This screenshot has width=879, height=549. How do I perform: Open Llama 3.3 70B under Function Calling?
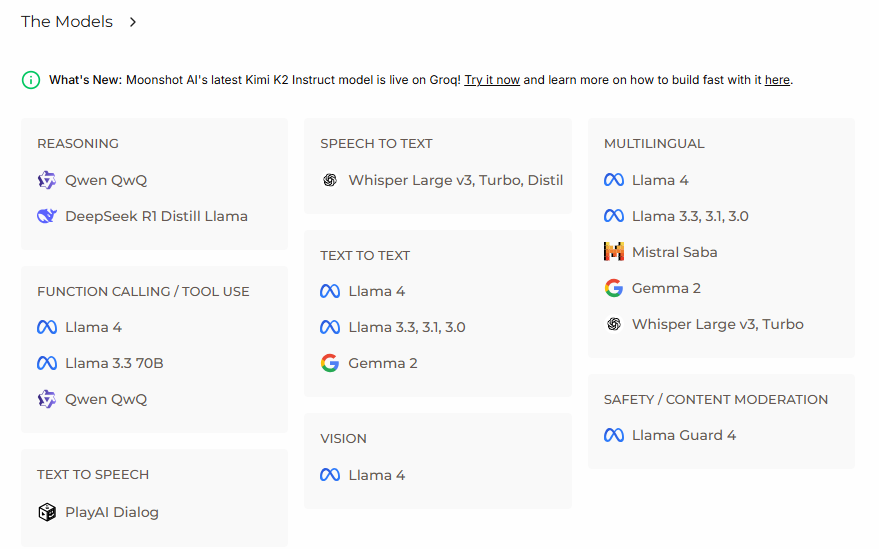click(x=114, y=363)
